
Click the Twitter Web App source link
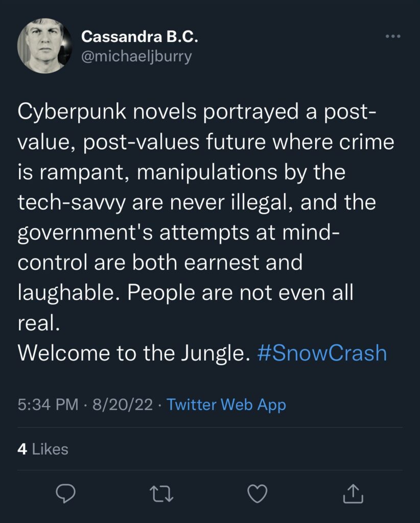click(226, 405)
